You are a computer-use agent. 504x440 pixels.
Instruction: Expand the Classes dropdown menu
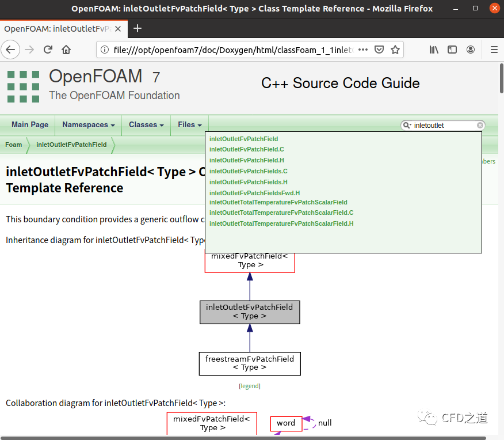(x=146, y=125)
